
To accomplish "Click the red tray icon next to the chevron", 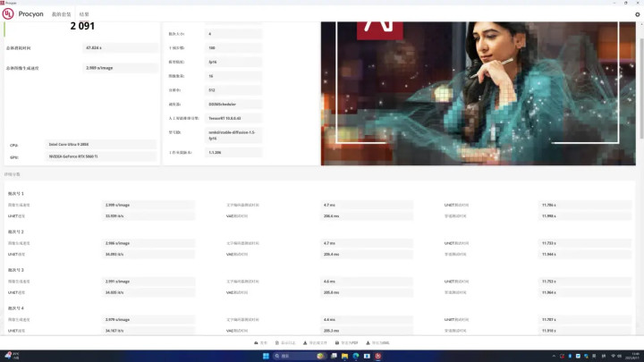I will pyautogui.click(x=562, y=356).
